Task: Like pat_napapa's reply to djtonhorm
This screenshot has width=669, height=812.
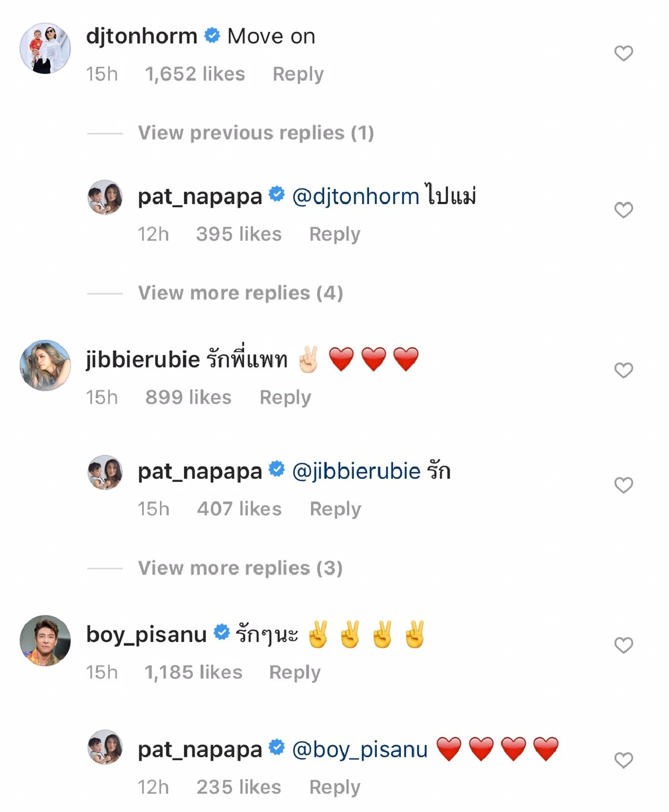Action: pos(623,210)
